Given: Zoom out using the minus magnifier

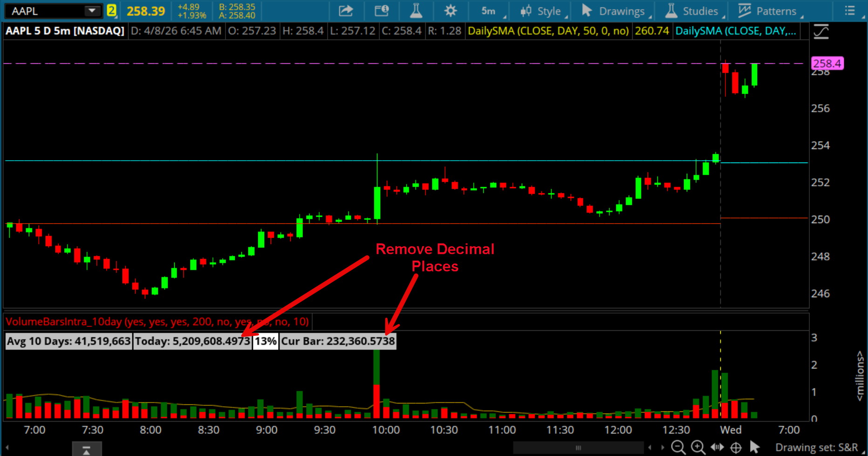Looking at the screenshot, I should 678,447.
